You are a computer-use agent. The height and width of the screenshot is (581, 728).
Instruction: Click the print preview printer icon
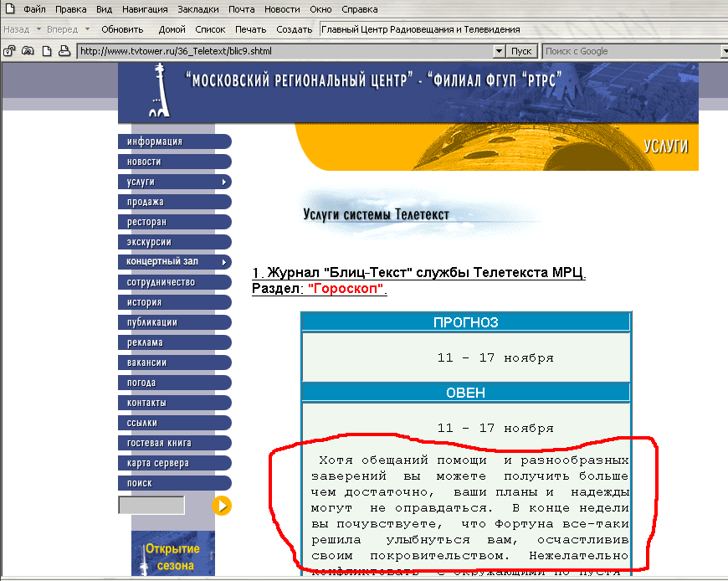[64, 51]
